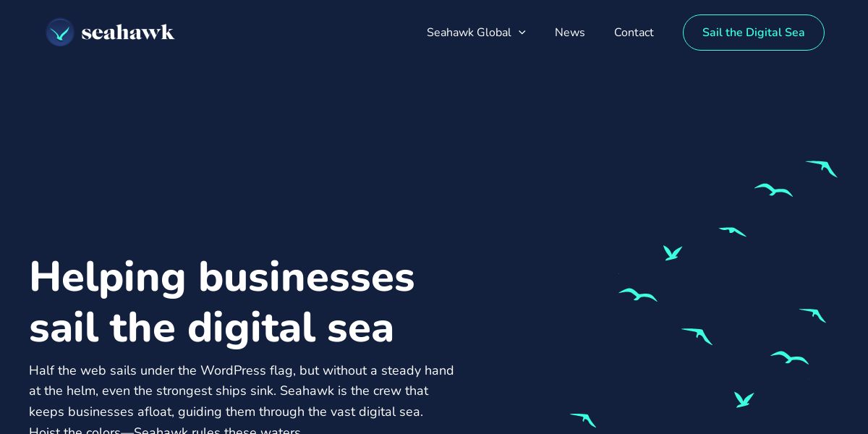Image resolution: width=868 pixels, height=434 pixels.
Task: Click the round Seahawk bird logo icon
Action: (x=60, y=33)
